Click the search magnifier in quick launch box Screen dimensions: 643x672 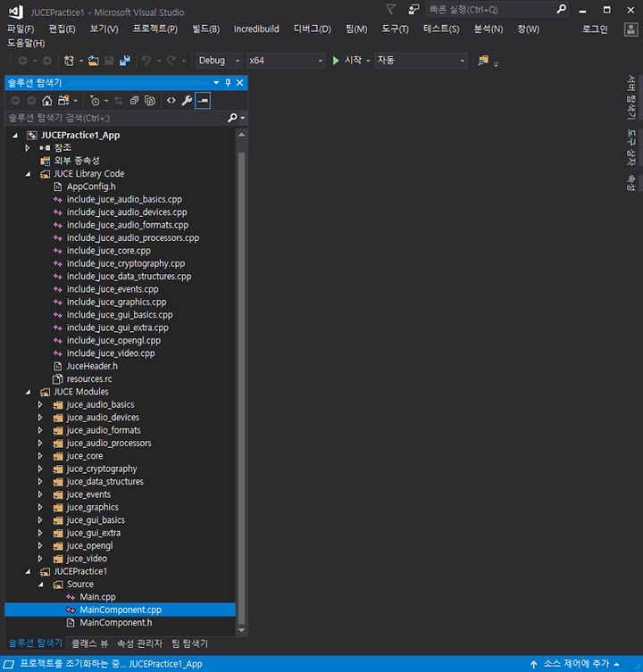[561, 9]
